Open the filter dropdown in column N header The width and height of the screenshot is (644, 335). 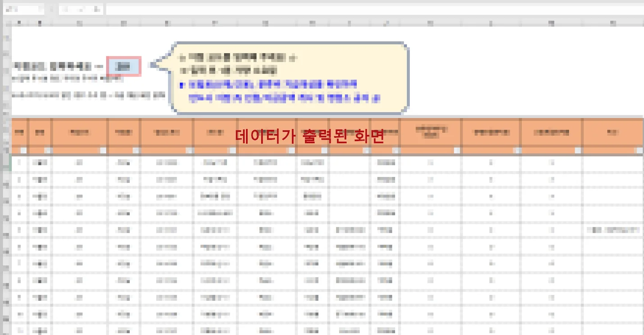(639, 150)
